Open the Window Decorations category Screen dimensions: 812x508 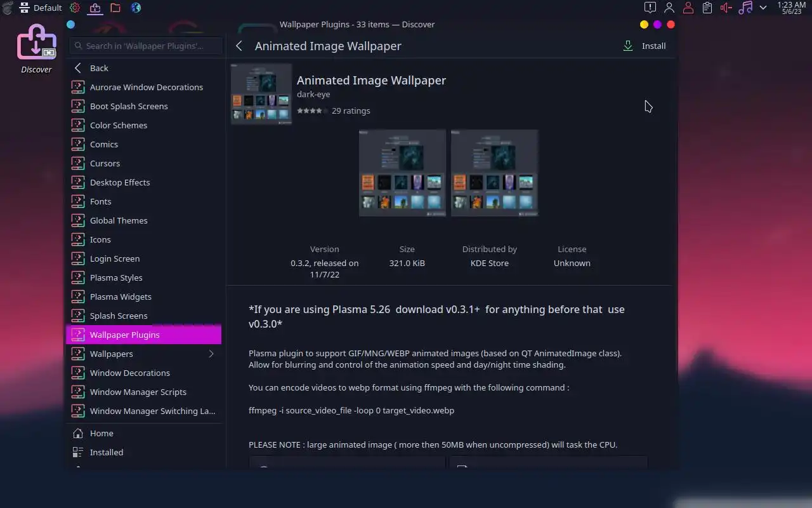143,373
